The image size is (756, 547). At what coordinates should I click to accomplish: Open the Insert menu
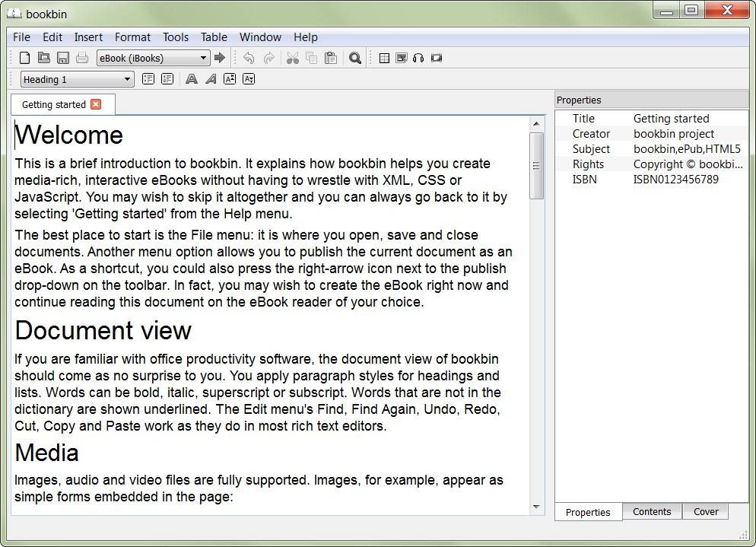(88, 37)
